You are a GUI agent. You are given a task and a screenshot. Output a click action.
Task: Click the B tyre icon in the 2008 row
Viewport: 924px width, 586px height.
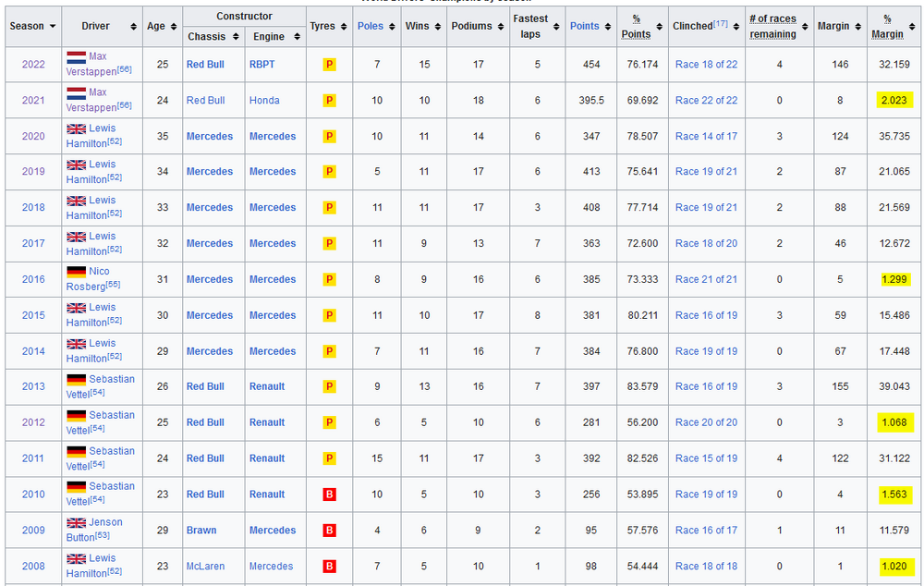click(x=329, y=567)
